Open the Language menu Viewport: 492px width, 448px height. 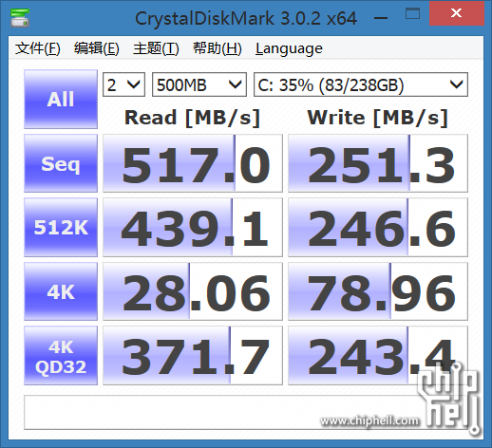(289, 48)
